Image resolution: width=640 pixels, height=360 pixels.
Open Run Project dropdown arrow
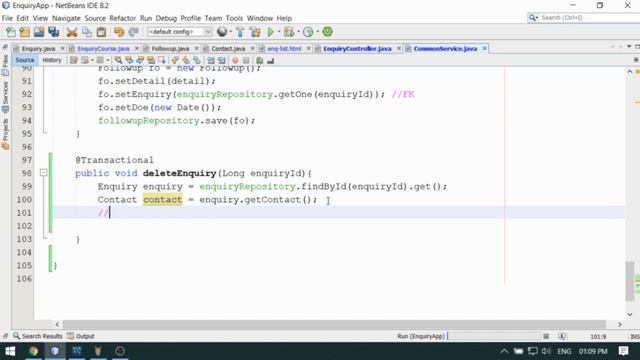pyautogui.click(x=279, y=32)
